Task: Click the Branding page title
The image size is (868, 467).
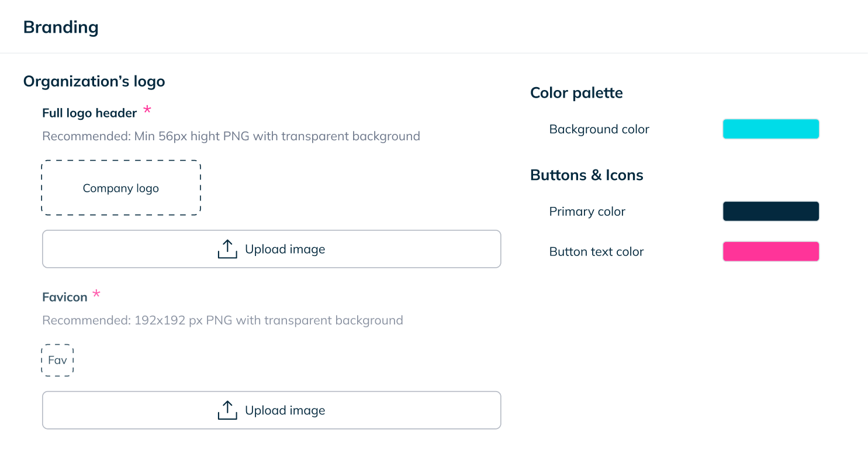Action: [61, 27]
